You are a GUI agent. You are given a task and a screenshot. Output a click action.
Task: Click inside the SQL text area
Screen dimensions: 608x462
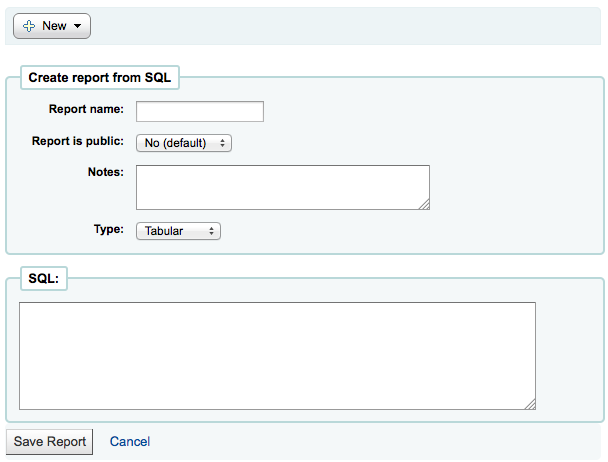click(277, 356)
